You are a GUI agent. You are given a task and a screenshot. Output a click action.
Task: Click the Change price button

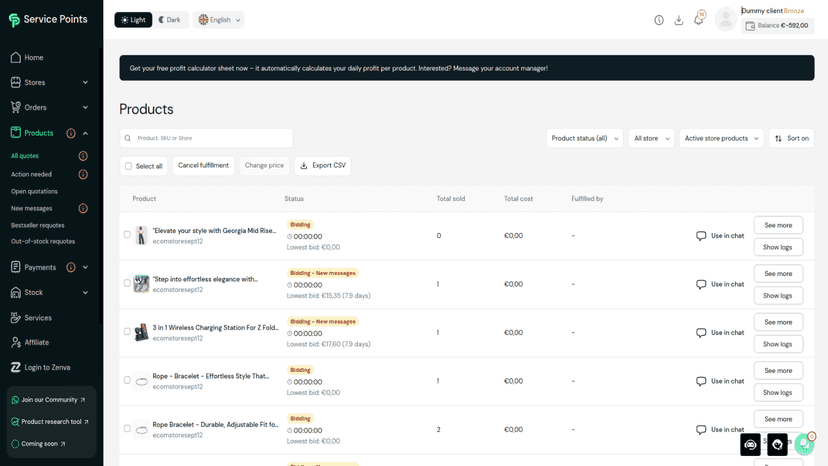point(264,166)
